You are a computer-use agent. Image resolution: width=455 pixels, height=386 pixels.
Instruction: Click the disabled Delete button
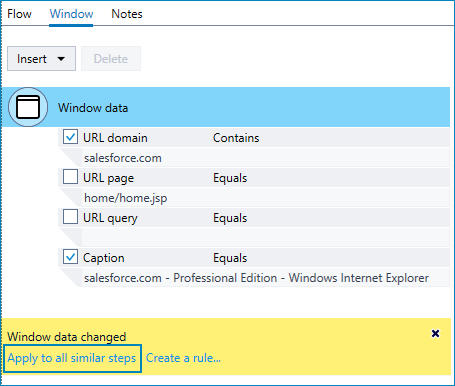tap(111, 59)
